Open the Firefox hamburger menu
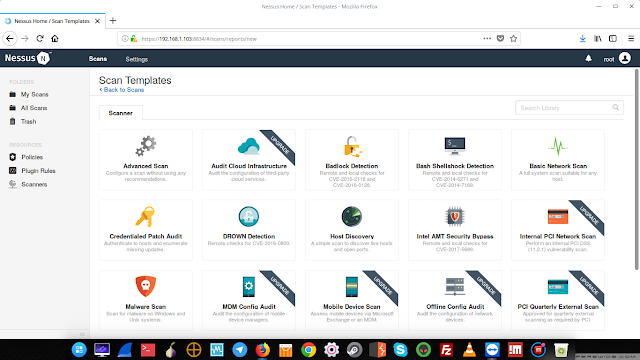Screen dimensions: 640x360 (631, 38)
